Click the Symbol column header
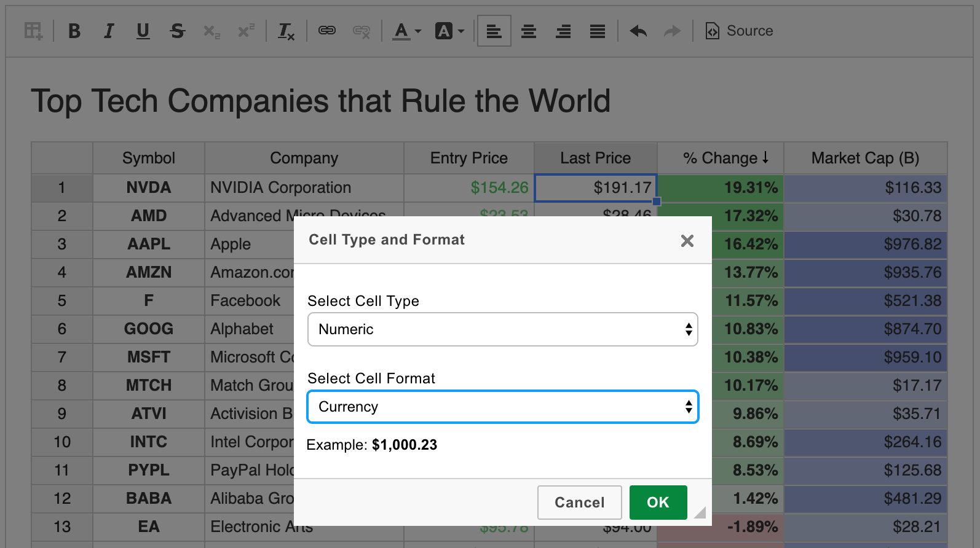 tap(149, 159)
